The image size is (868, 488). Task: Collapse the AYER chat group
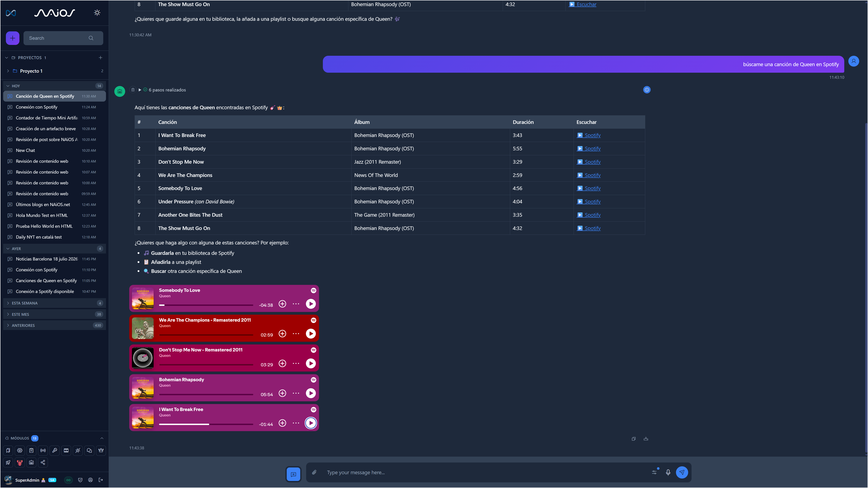[x=8, y=249]
